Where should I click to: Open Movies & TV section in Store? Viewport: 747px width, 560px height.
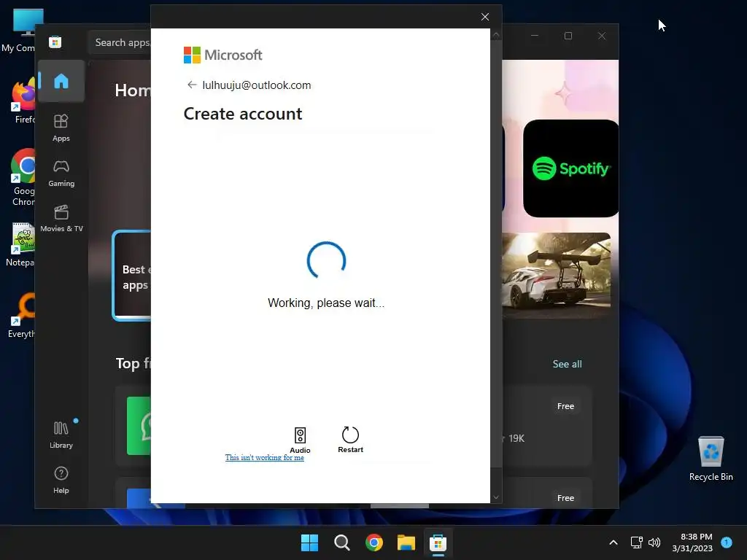point(61,218)
